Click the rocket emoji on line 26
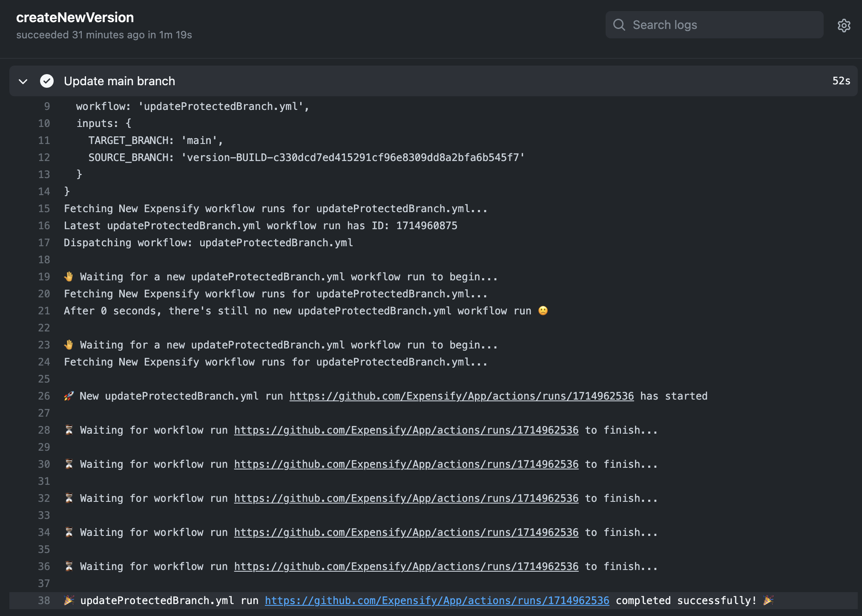The width and height of the screenshot is (862, 616). pos(69,396)
